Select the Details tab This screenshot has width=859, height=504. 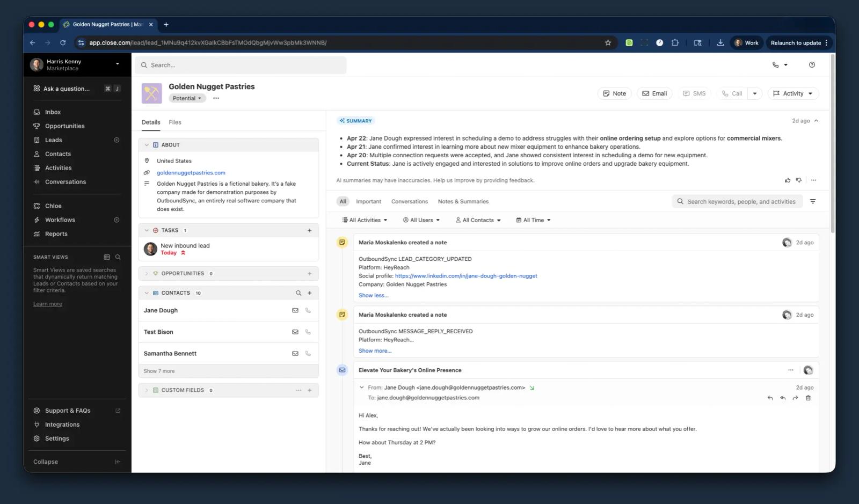pyautogui.click(x=151, y=122)
